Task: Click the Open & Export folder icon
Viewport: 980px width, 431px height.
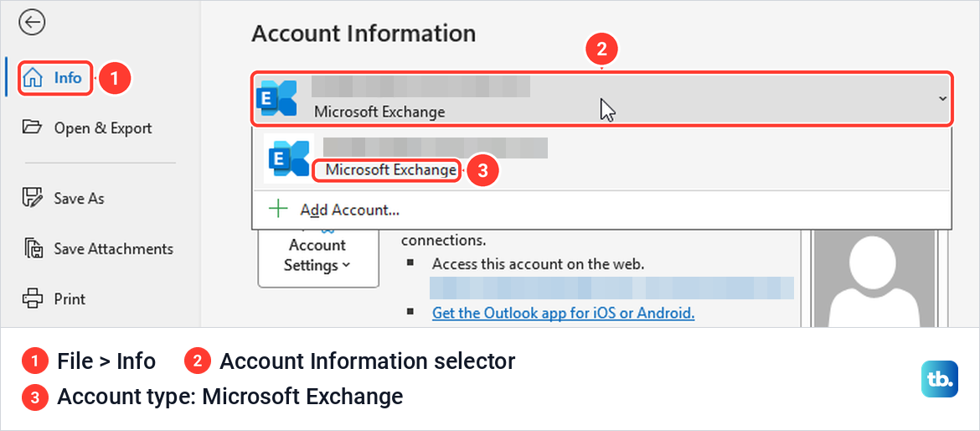Action: (x=31, y=127)
